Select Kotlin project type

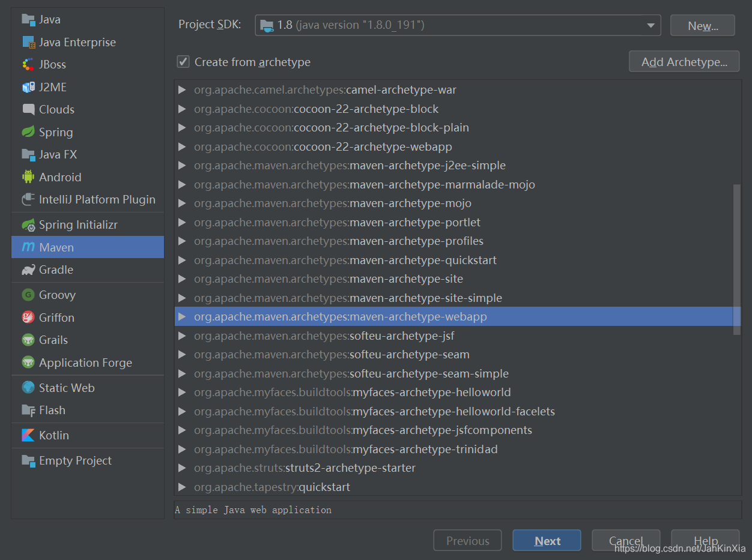pos(88,435)
